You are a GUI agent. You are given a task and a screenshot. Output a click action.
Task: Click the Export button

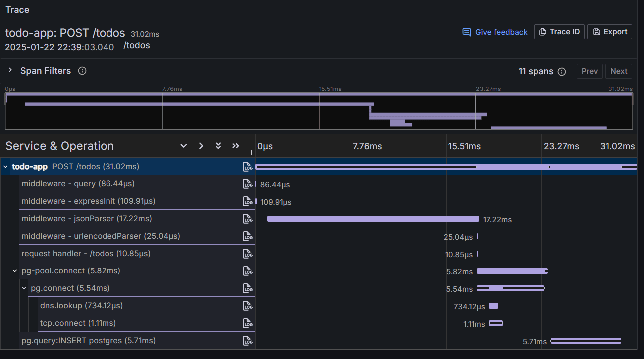coord(610,32)
